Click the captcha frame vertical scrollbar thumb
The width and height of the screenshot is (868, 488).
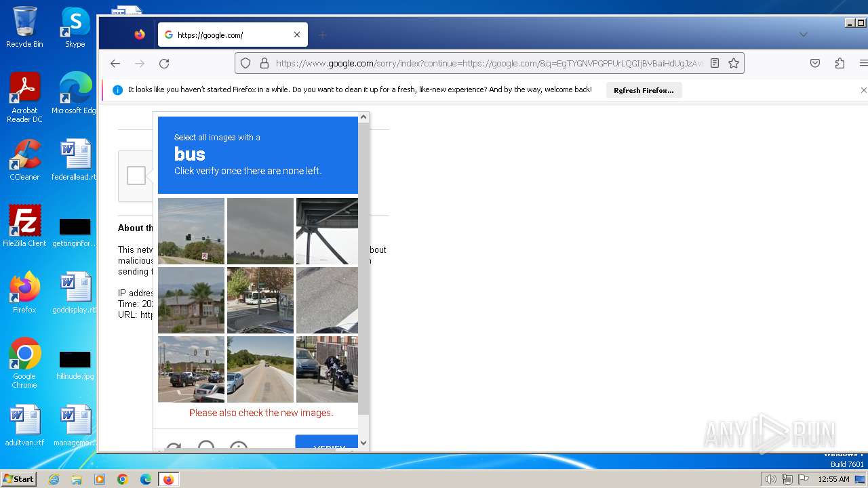(x=363, y=268)
